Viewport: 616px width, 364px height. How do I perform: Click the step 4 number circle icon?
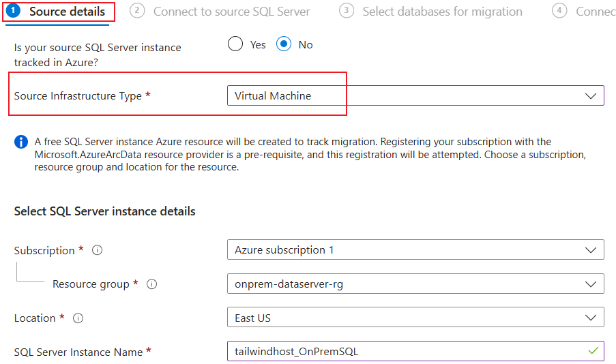click(559, 11)
